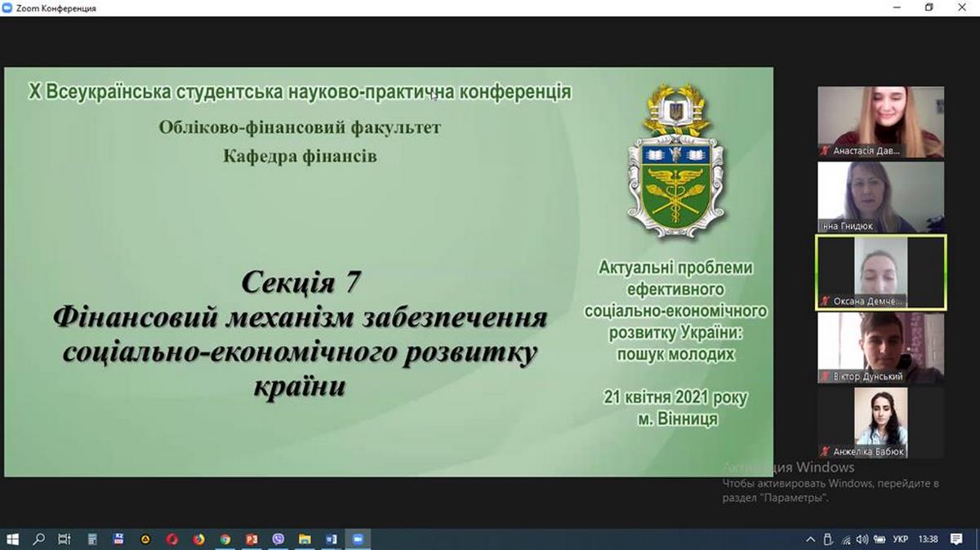Viewport: 980px width, 550px height.
Task: Open Wi-Fi network settings in the tray
Action: pos(845,539)
